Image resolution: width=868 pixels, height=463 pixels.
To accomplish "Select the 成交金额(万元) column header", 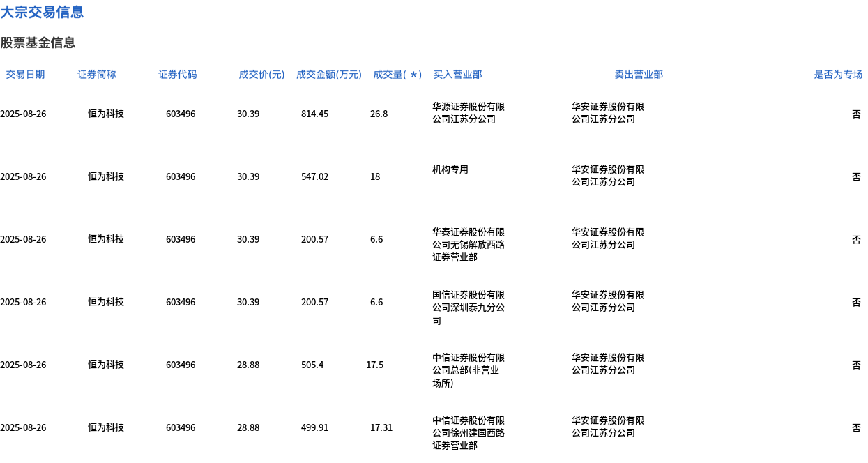I will pos(328,75).
